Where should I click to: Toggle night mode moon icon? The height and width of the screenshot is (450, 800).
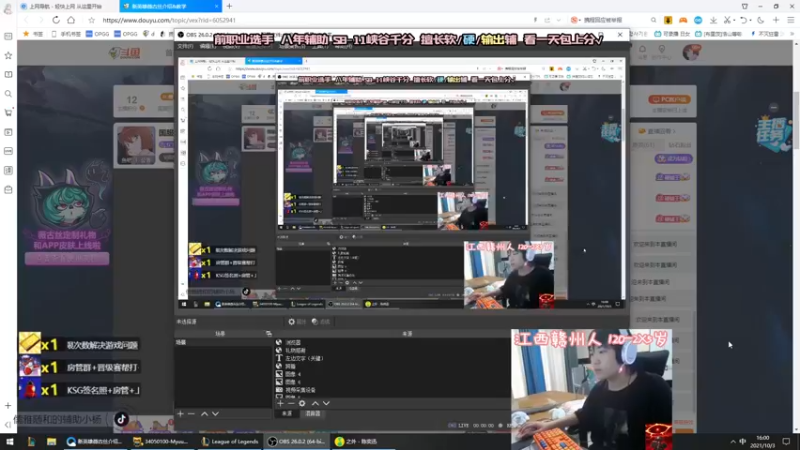(760, 20)
